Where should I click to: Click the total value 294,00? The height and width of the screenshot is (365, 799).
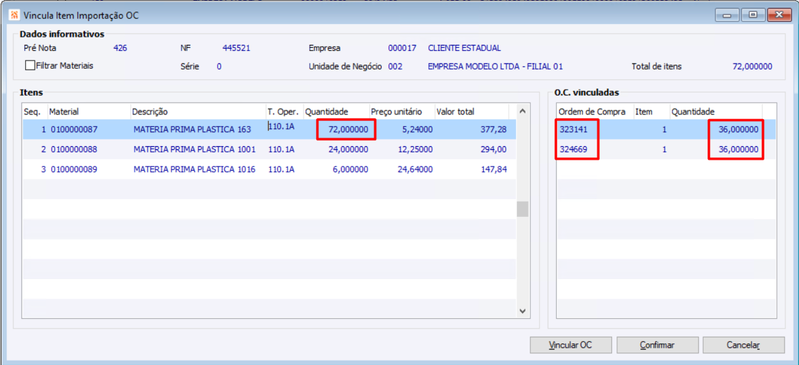[494, 149]
